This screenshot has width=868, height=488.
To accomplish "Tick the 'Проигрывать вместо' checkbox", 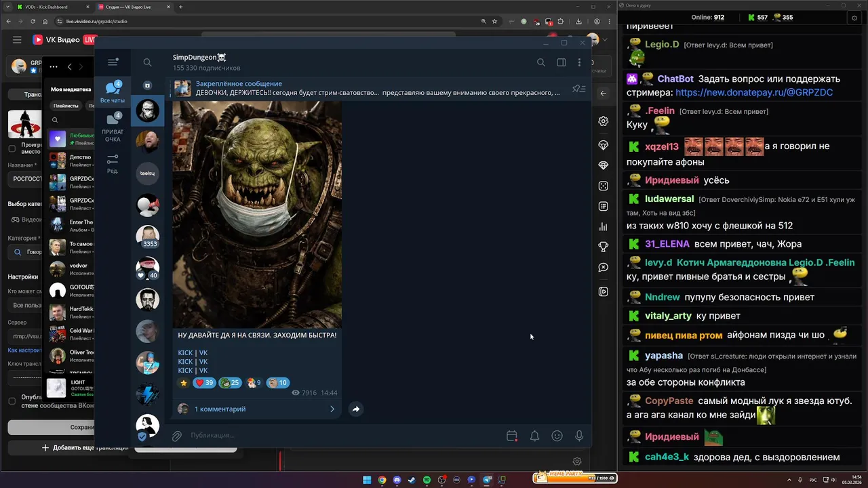I will (12, 148).
